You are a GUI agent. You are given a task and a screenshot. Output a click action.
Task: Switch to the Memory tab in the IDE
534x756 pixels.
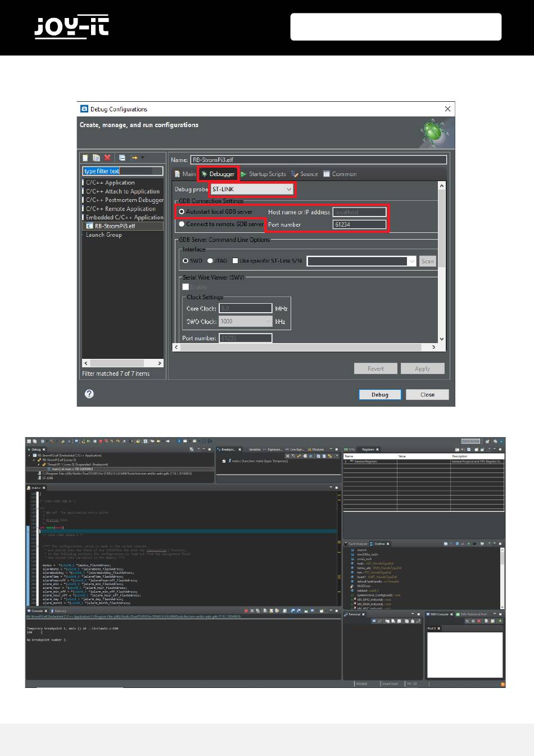click(x=59, y=611)
